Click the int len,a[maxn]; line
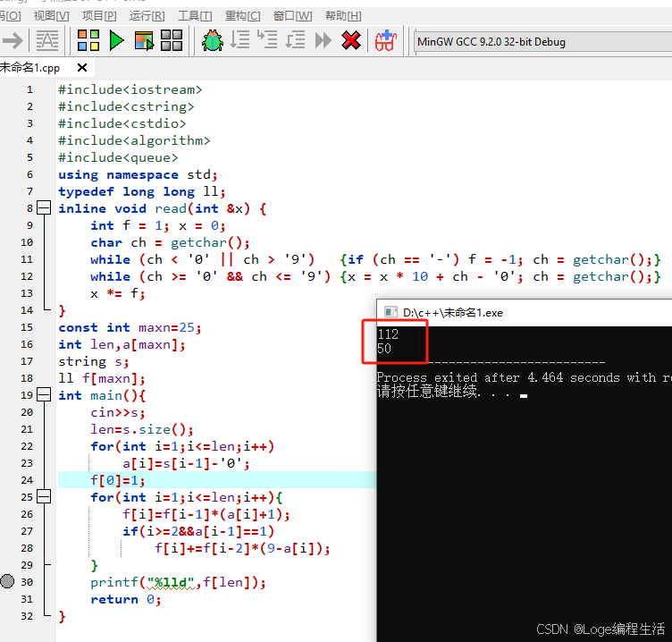Screen dimensions: 672x642 pyautogui.click(x=122, y=345)
